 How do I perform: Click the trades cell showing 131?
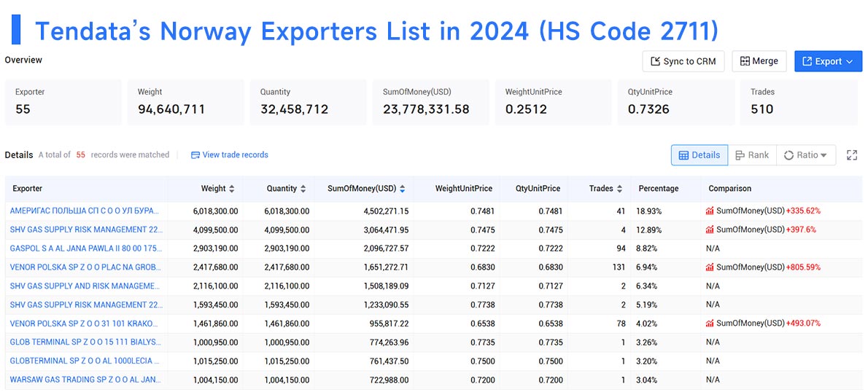(x=619, y=267)
